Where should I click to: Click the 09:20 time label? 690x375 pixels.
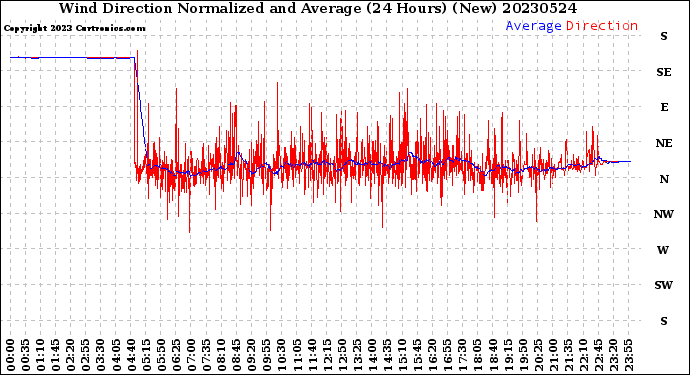tap(252, 355)
